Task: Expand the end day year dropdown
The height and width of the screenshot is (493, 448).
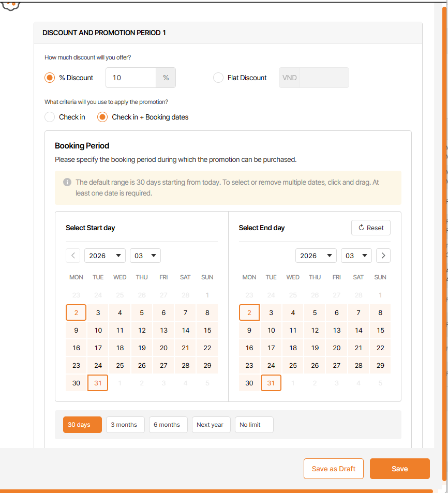Action: pyautogui.click(x=316, y=256)
